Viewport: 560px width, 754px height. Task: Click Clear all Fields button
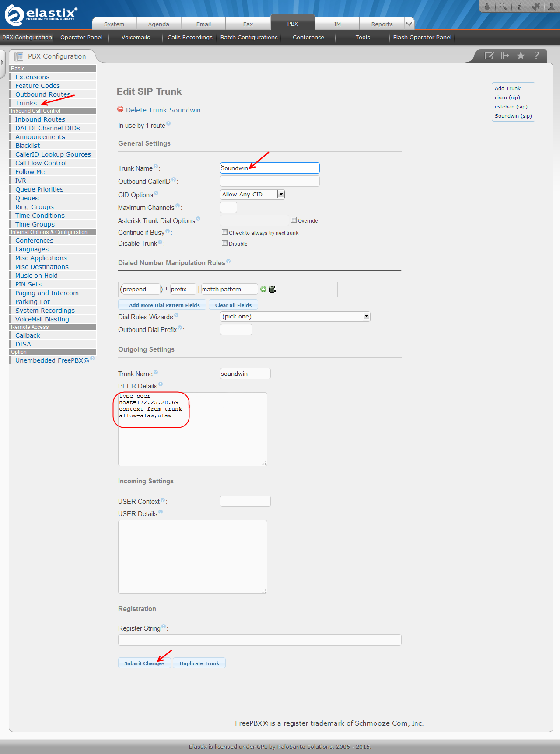click(x=234, y=305)
